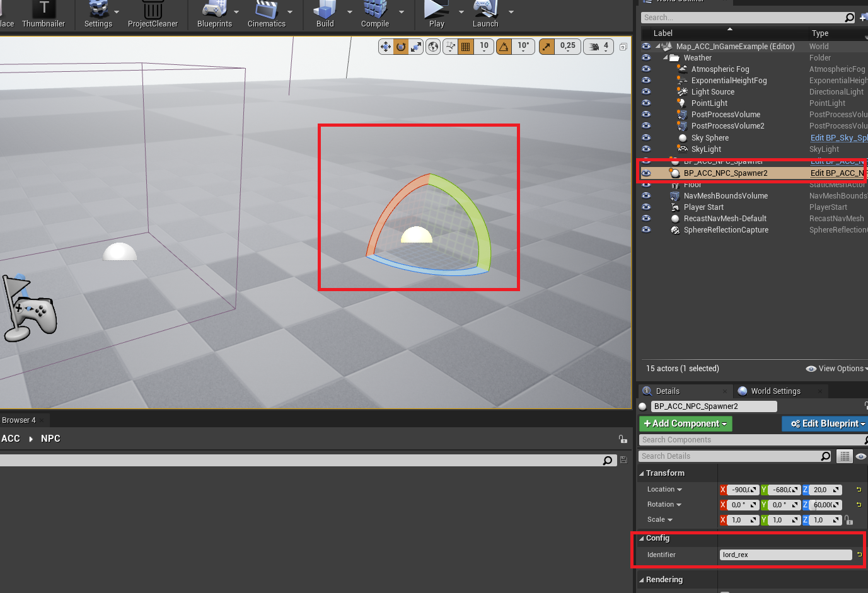Click the World Outliner search field
The width and height of the screenshot is (868, 593).
(x=744, y=18)
